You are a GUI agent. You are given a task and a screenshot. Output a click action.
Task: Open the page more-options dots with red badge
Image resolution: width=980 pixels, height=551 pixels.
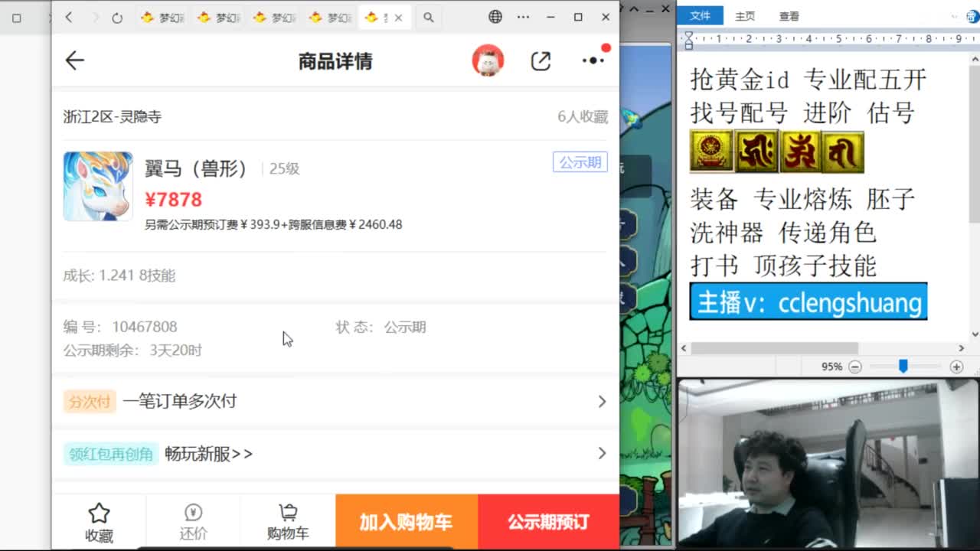coord(593,60)
